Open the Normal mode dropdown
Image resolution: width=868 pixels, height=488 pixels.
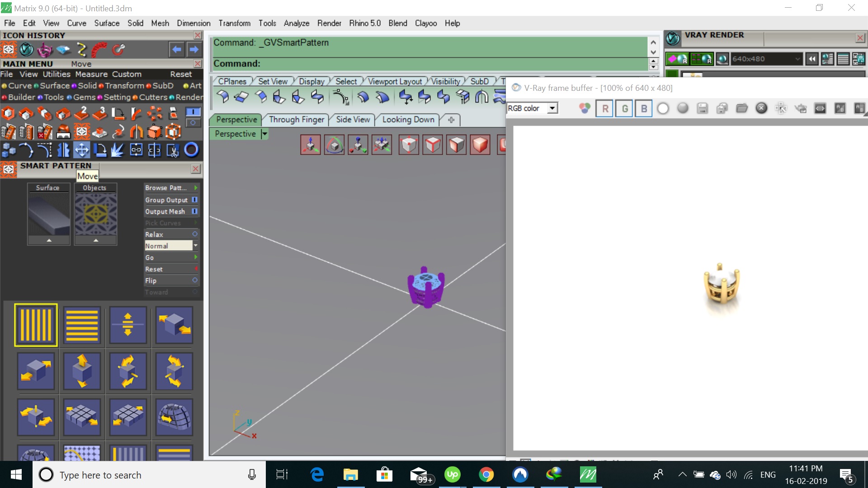[195, 245]
